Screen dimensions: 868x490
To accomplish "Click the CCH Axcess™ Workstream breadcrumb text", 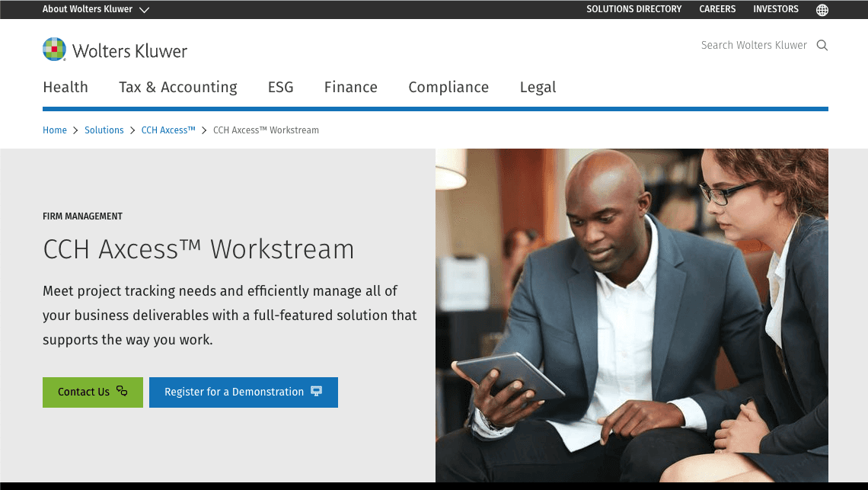I will coord(266,130).
